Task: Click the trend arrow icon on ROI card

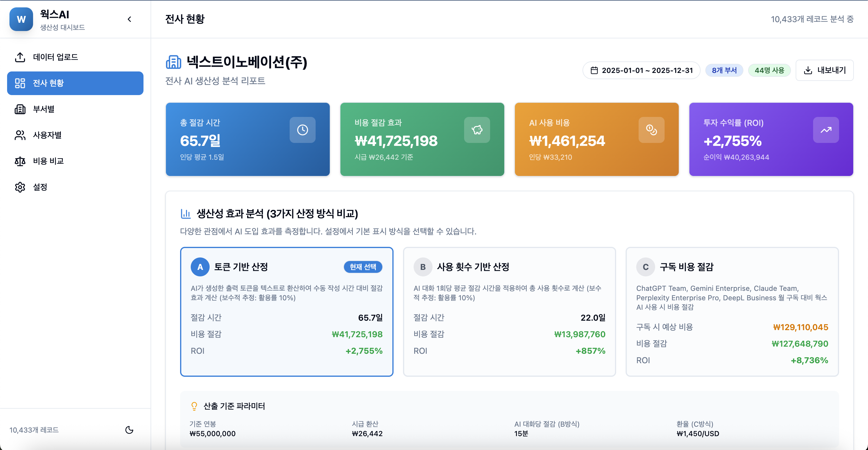Action: (825, 130)
